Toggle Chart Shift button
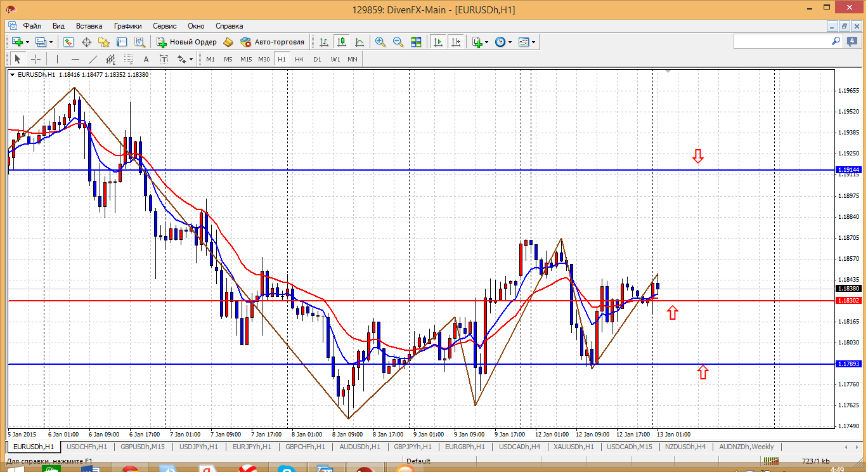This screenshot has width=868, height=472. 455,42
